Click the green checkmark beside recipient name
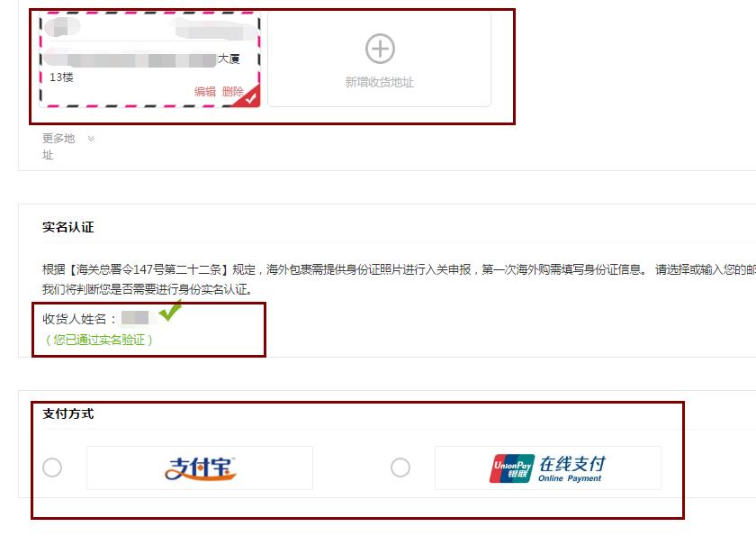Viewport: 756px width, 536px height. pos(170,310)
